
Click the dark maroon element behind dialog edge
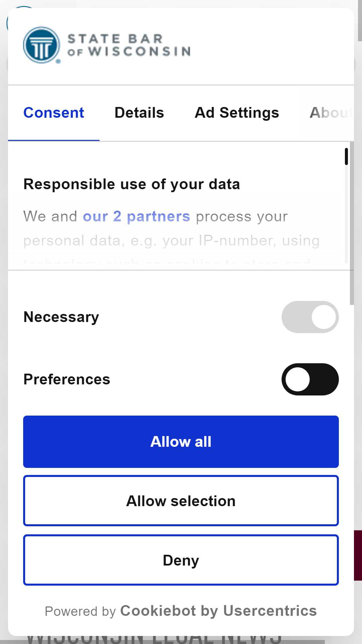click(x=358, y=555)
